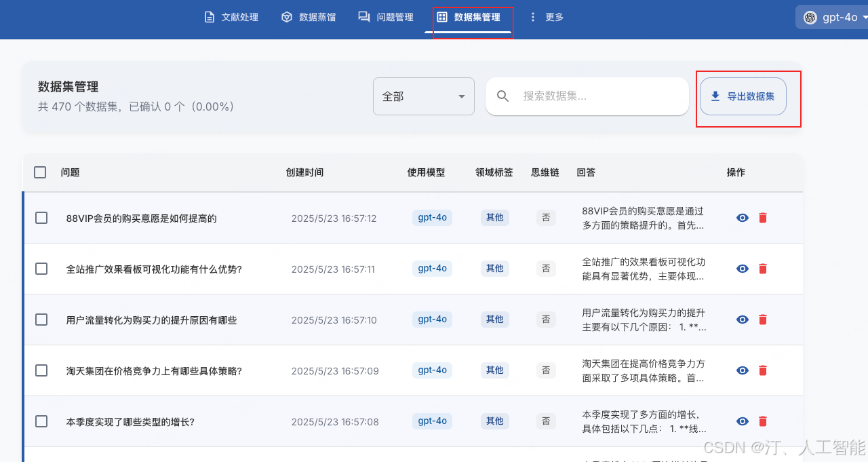View the 全站推广效果看板 row with eye icon
Image resolution: width=868 pixels, height=462 pixels.
[743, 269]
